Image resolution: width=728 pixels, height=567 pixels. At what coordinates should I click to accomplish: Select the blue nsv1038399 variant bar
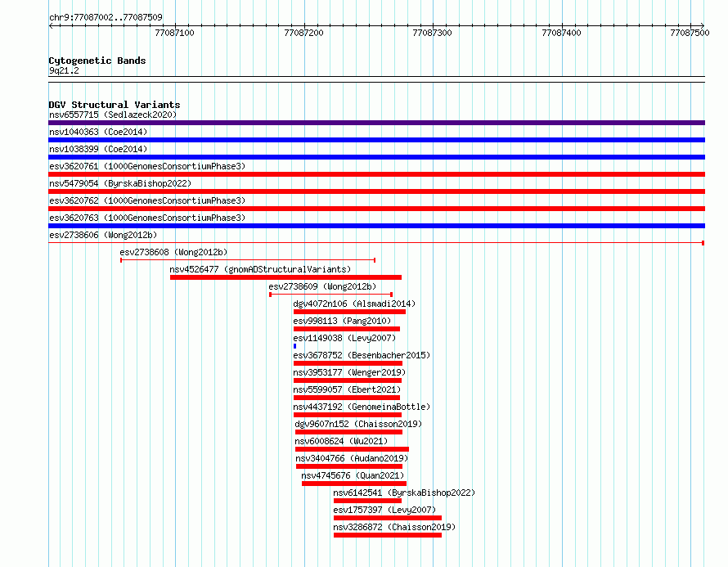click(376, 157)
